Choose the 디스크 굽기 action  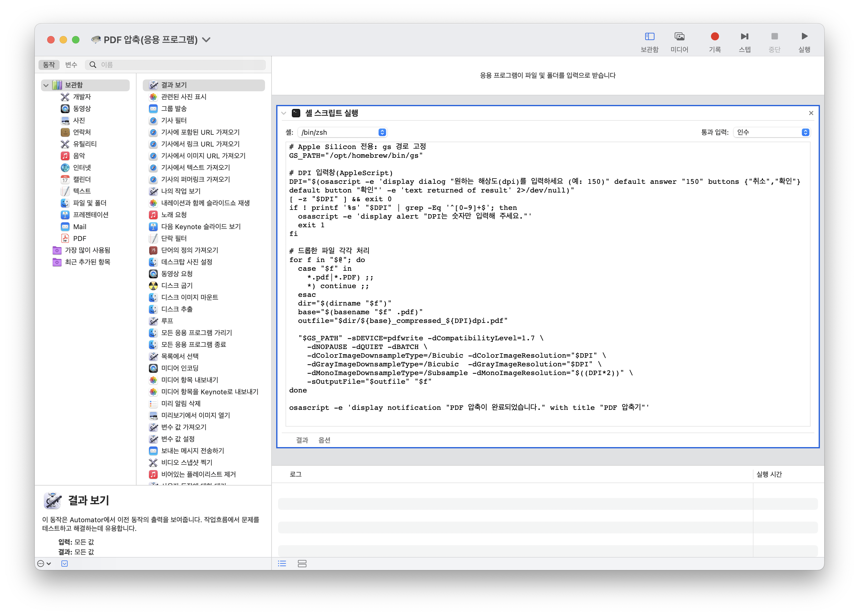pos(177,285)
